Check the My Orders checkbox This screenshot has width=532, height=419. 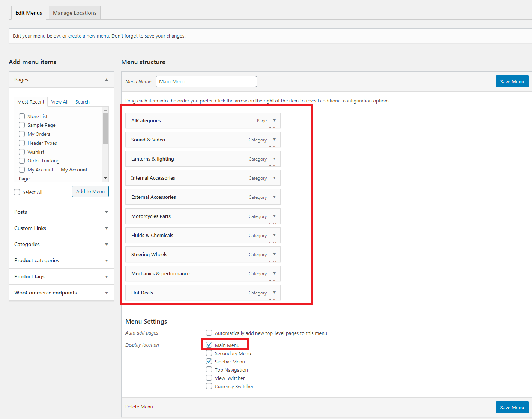pyautogui.click(x=22, y=134)
